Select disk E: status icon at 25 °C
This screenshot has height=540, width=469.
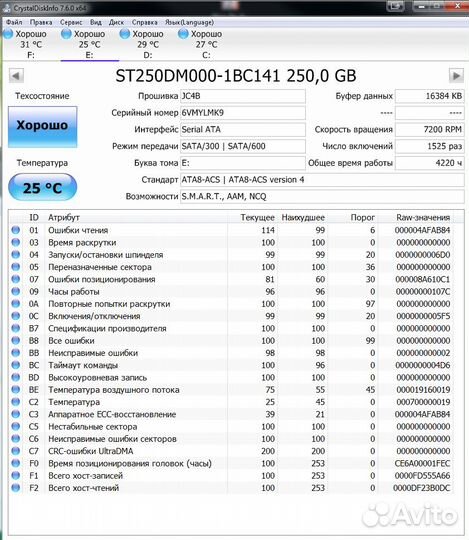pos(66,34)
